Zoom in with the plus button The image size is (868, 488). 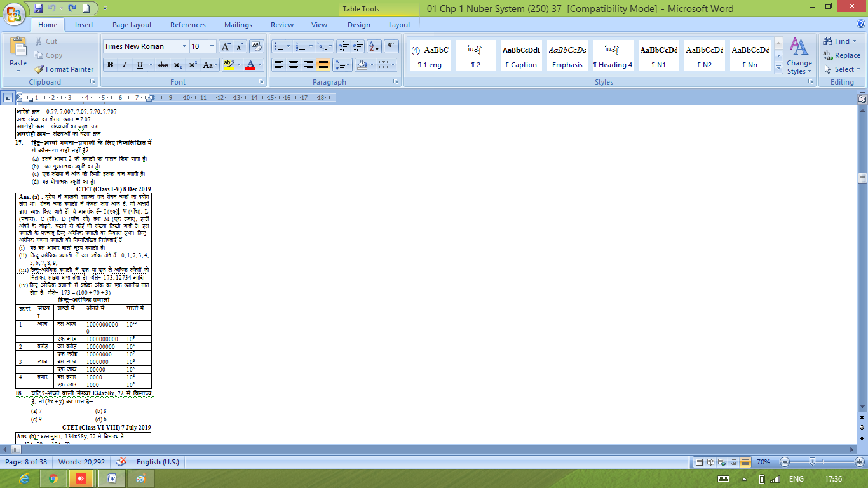coord(860,462)
